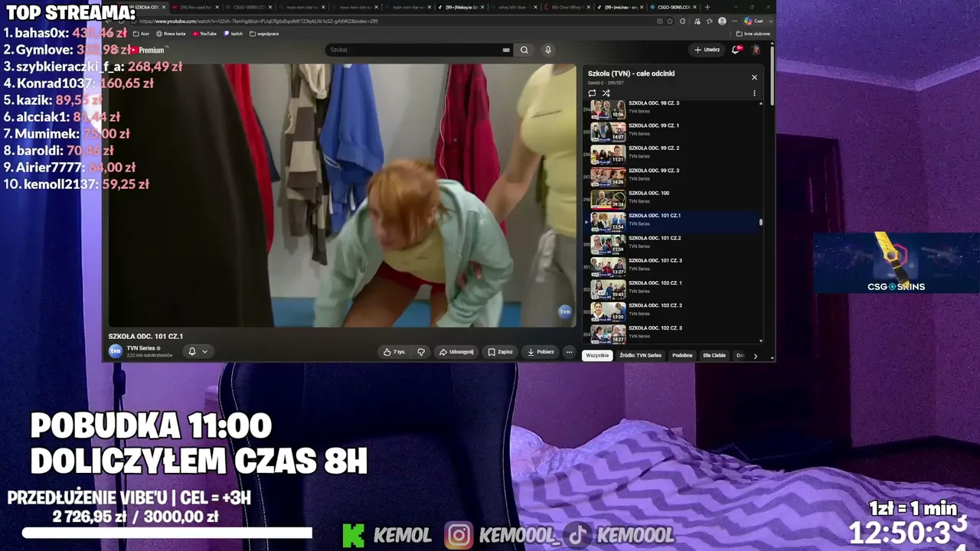980x551 pixels.
Task: Open the Nowa karta bookmark
Action: [171, 34]
